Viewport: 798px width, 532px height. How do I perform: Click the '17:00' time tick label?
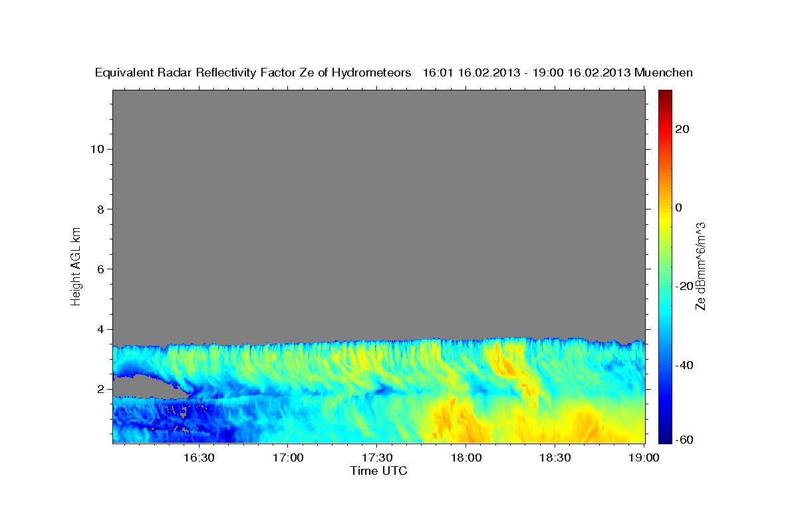coord(288,458)
